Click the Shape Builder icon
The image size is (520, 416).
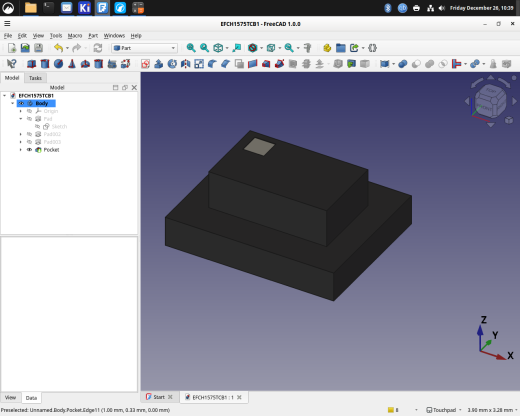pyautogui.click(x=125, y=64)
